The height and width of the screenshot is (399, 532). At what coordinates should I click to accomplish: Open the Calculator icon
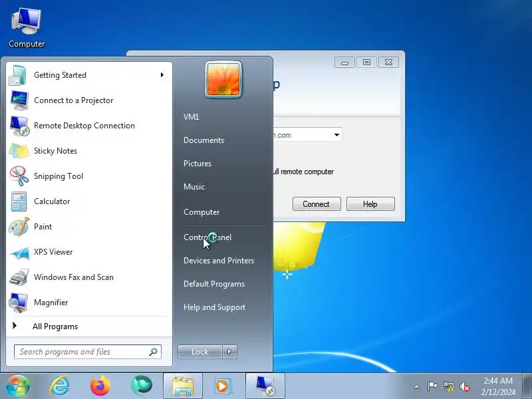tap(19, 201)
